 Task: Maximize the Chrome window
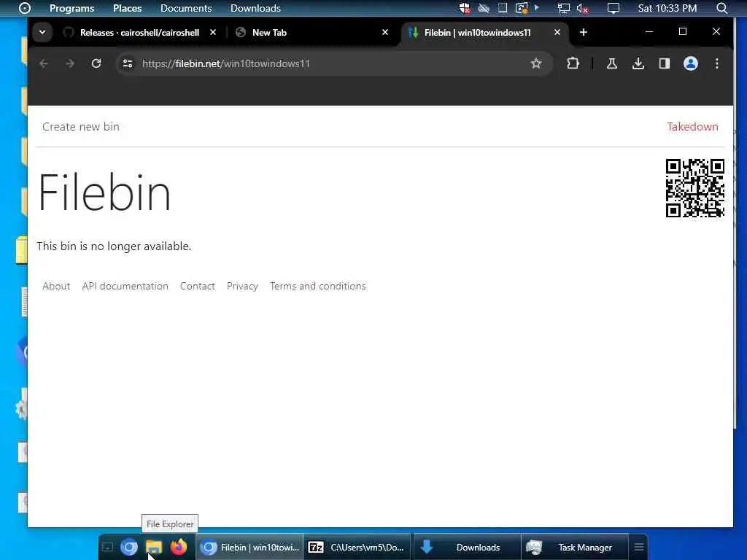682,31
